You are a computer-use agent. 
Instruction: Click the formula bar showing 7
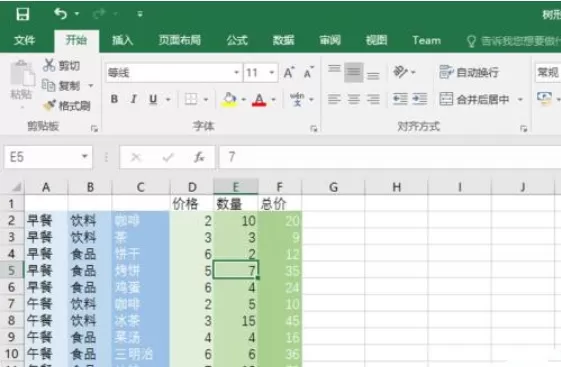pos(390,157)
